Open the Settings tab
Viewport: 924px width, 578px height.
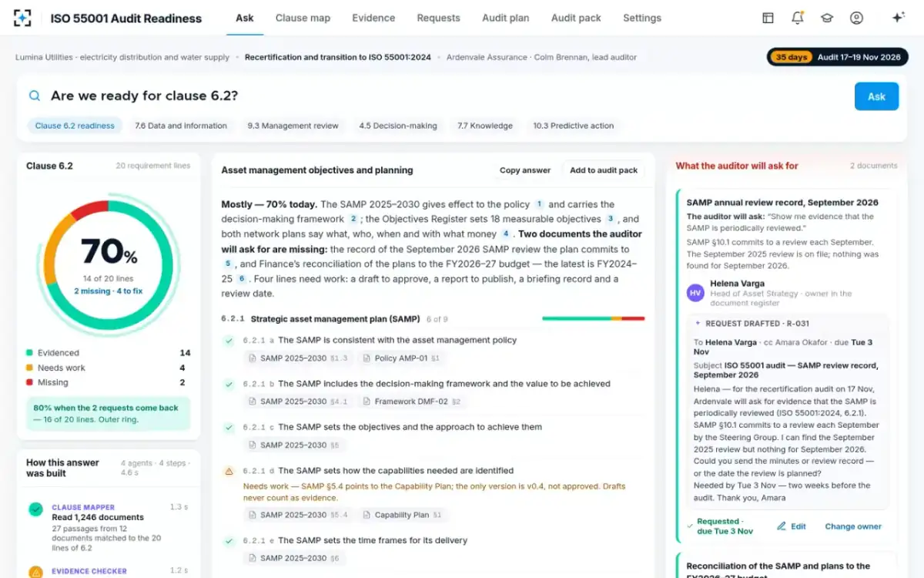[642, 18]
